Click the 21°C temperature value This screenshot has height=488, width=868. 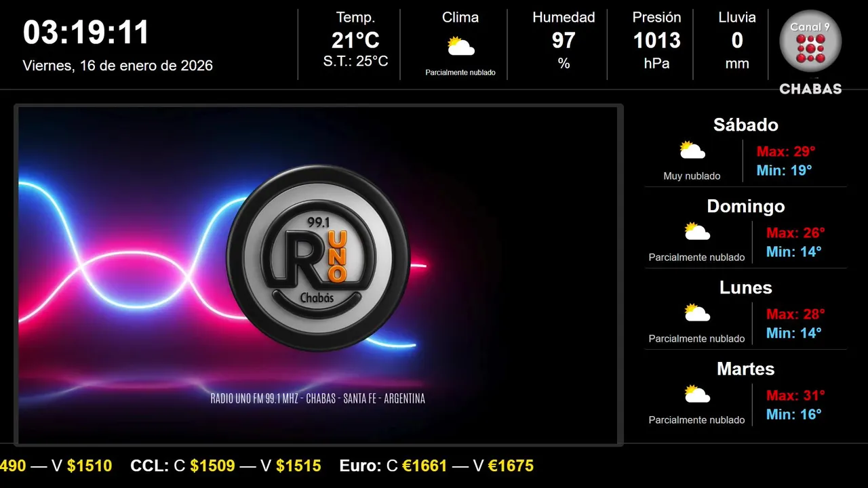[355, 41]
